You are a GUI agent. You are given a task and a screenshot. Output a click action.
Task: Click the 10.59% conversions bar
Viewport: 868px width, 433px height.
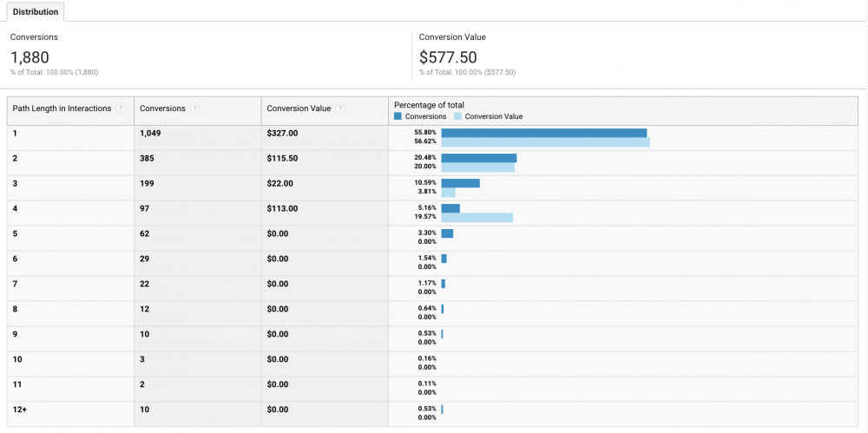point(461,183)
